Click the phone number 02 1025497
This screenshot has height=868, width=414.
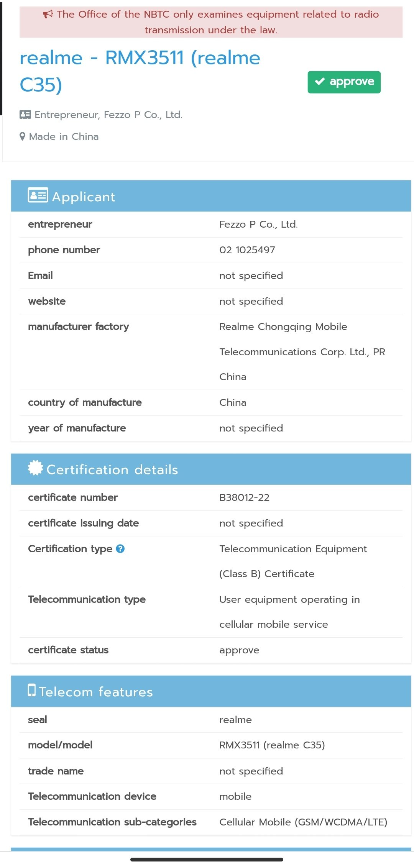click(247, 250)
